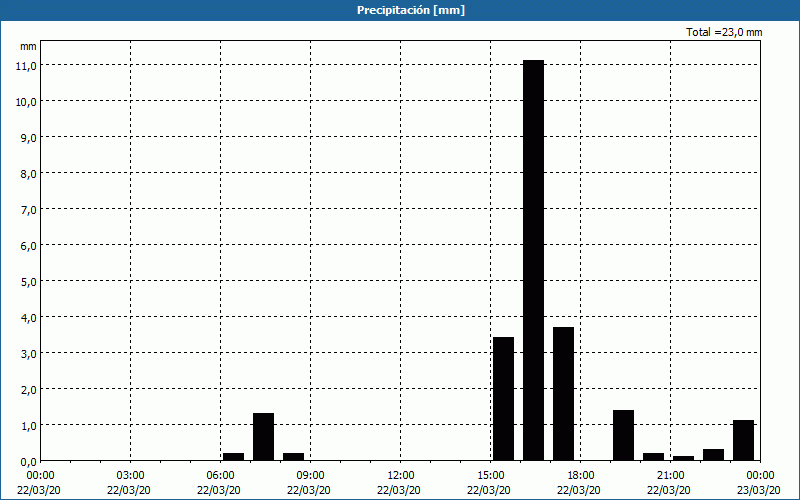800x500 pixels.
Task: Click the 'Precipitación [mm]' chart title
Action: pos(411,10)
